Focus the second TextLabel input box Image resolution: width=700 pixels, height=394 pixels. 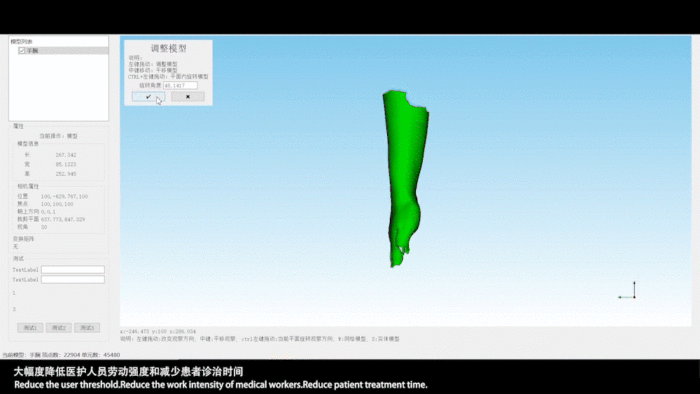pyautogui.click(x=73, y=279)
